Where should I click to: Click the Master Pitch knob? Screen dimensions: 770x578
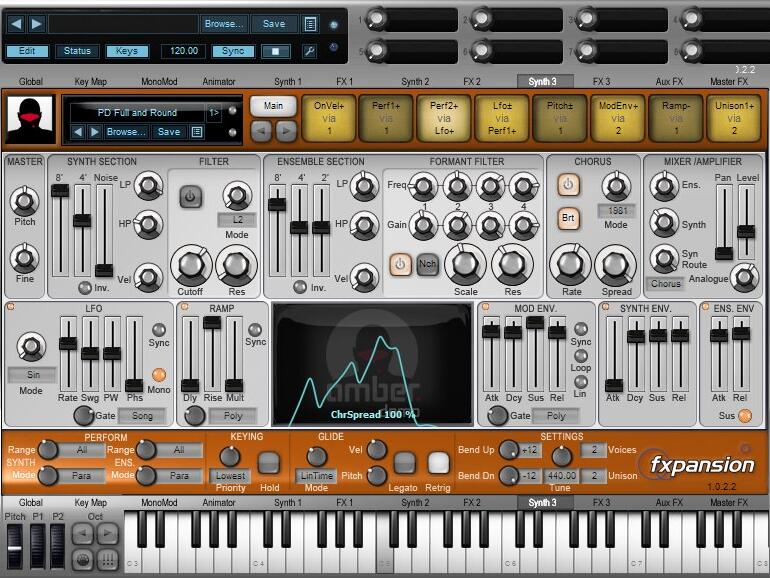(24, 201)
